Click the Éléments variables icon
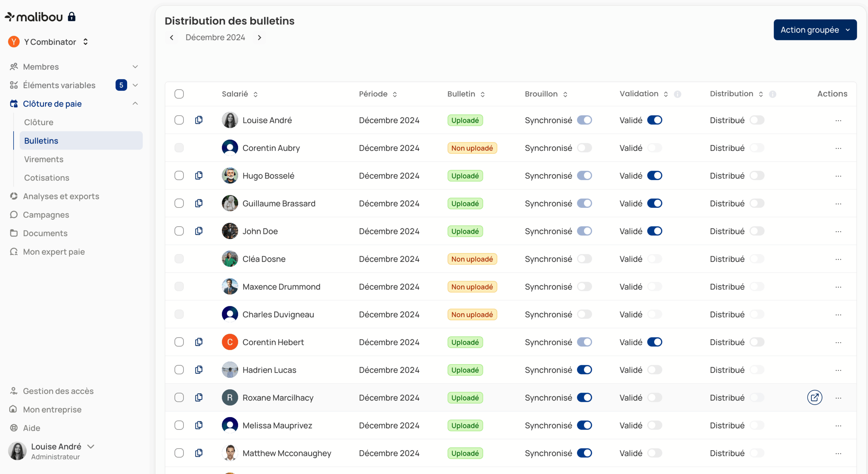868x474 pixels. pos(14,85)
